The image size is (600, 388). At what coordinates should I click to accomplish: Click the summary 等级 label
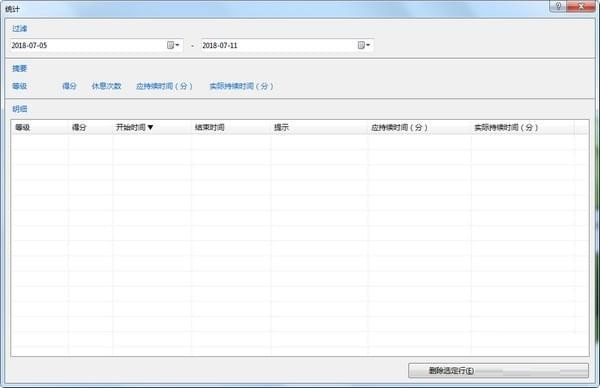[20, 86]
